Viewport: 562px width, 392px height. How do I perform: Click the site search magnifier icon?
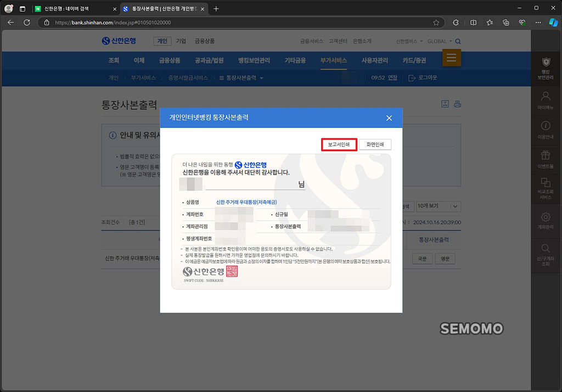[x=458, y=42]
